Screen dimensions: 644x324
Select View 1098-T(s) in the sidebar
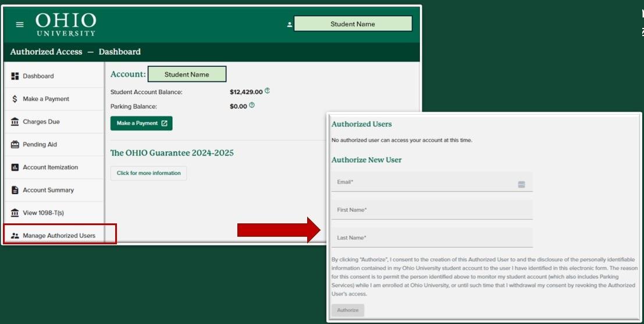click(x=43, y=213)
